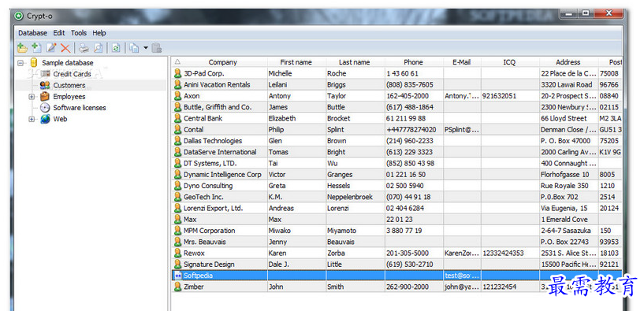Expand the Employees tree node
The image size is (644, 311).
[x=32, y=96]
